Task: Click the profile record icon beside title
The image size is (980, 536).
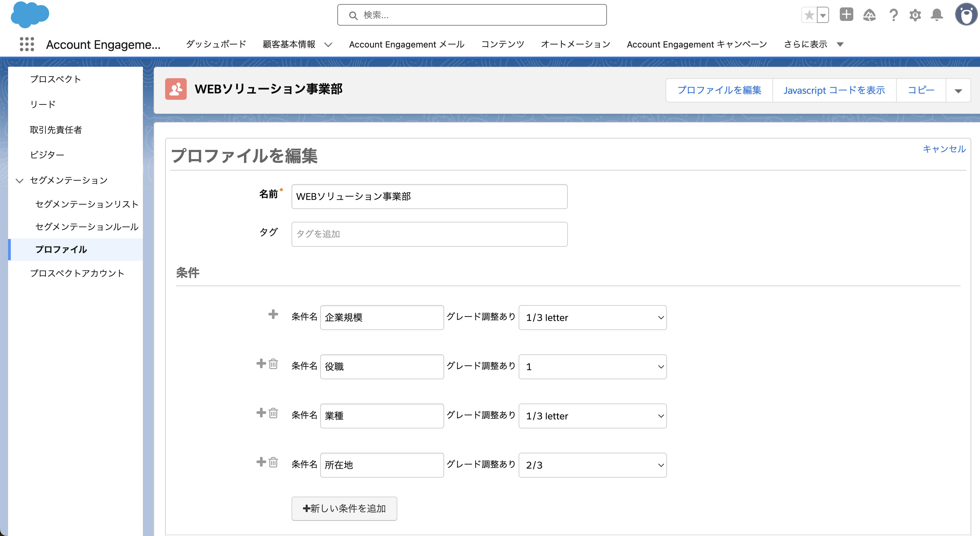Action: pos(176,89)
